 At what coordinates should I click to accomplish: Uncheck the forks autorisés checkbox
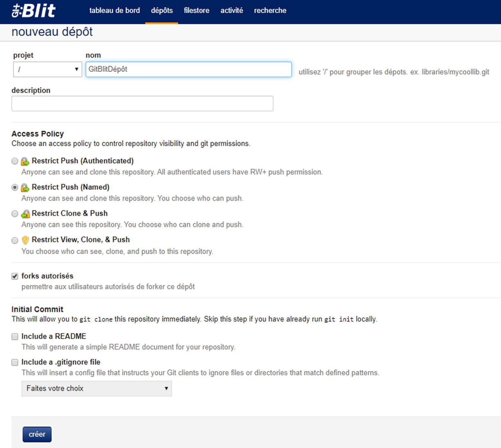click(15, 276)
